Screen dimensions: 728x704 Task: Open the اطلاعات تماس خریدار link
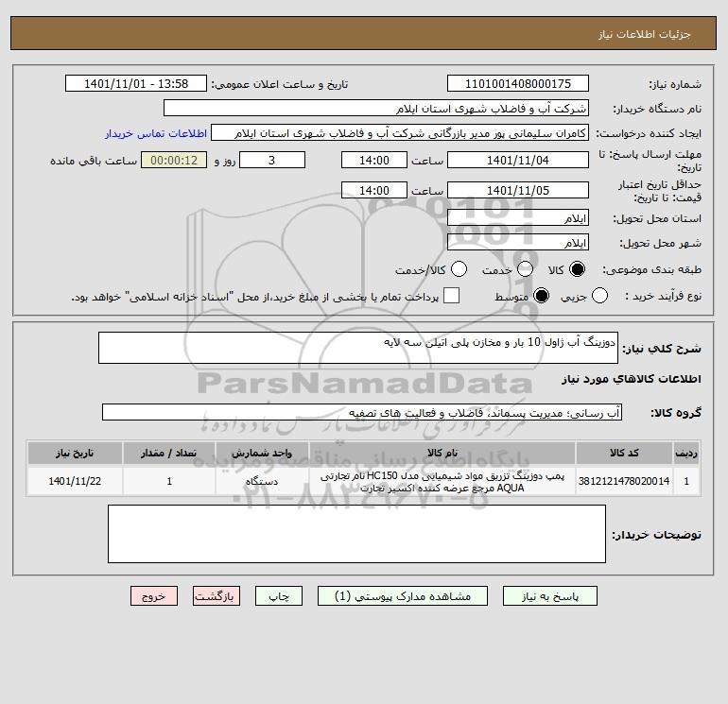pyautogui.click(x=156, y=133)
